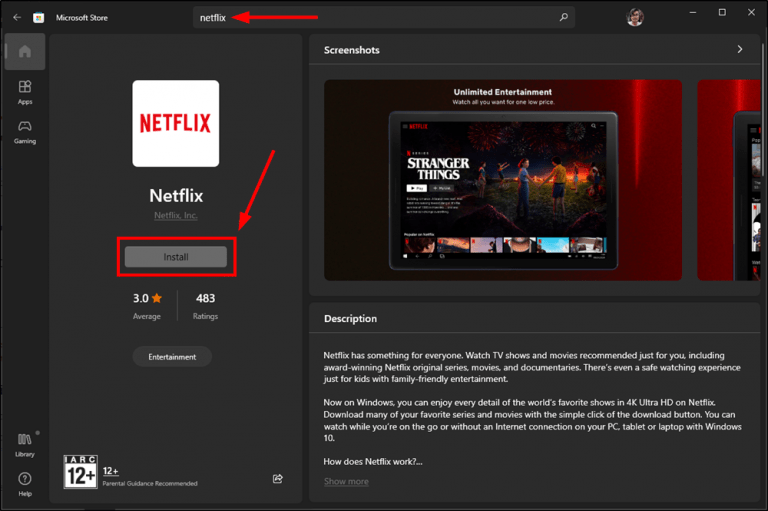
Task: Click in the search box containing netflix
Action: (x=384, y=18)
